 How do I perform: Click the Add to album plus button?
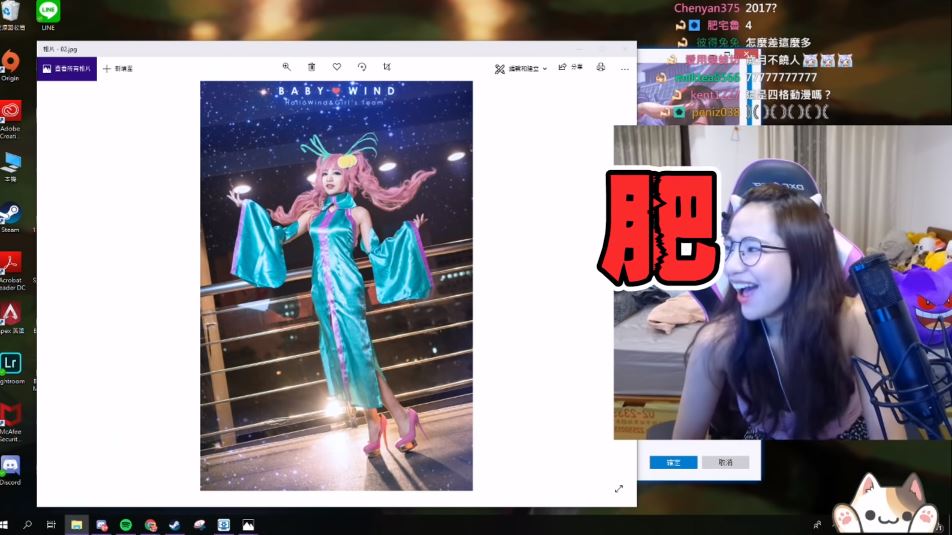point(117,68)
